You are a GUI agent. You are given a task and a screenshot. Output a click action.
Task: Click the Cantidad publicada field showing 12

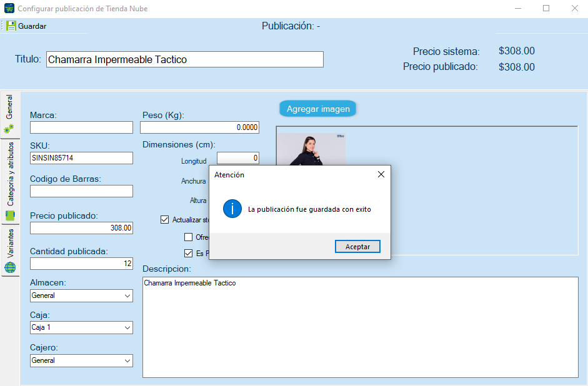click(x=81, y=264)
